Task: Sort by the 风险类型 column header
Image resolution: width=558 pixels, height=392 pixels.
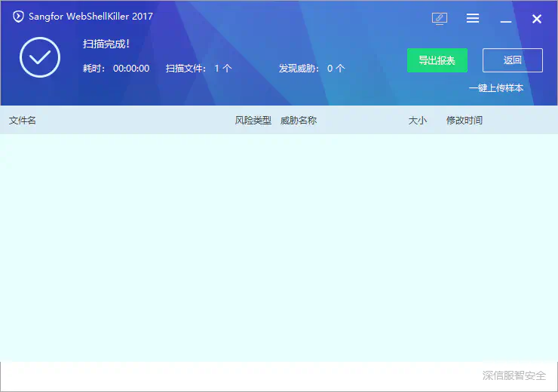Action: (x=253, y=121)
